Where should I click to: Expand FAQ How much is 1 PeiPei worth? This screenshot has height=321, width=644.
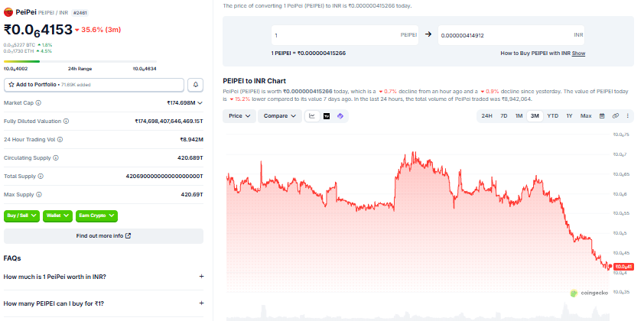[103, 277]
